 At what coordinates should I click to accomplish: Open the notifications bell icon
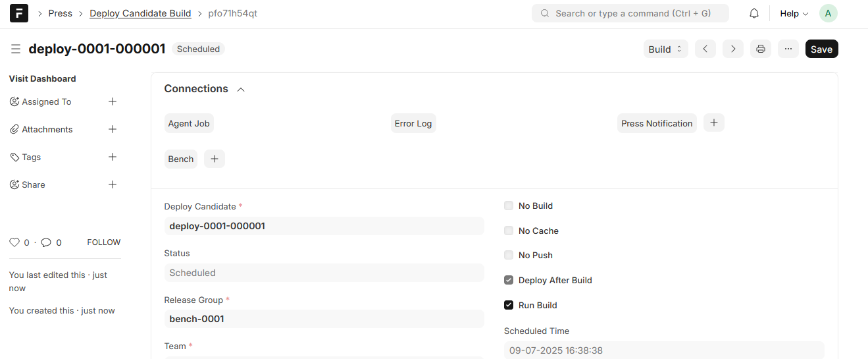click(754, 13)
